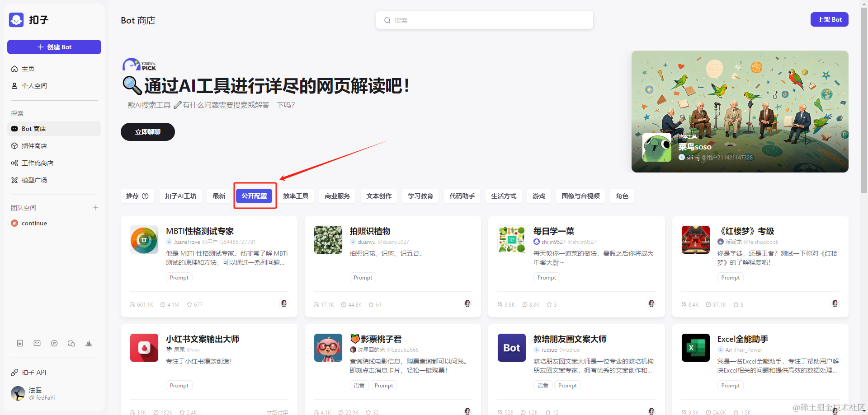Click the 模型广场 icon
The image size is (868, 415).
pos(14,180)
